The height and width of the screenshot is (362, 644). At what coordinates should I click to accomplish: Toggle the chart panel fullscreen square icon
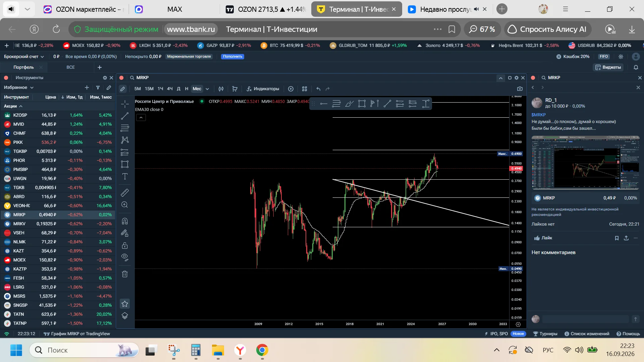coord(510,78)
